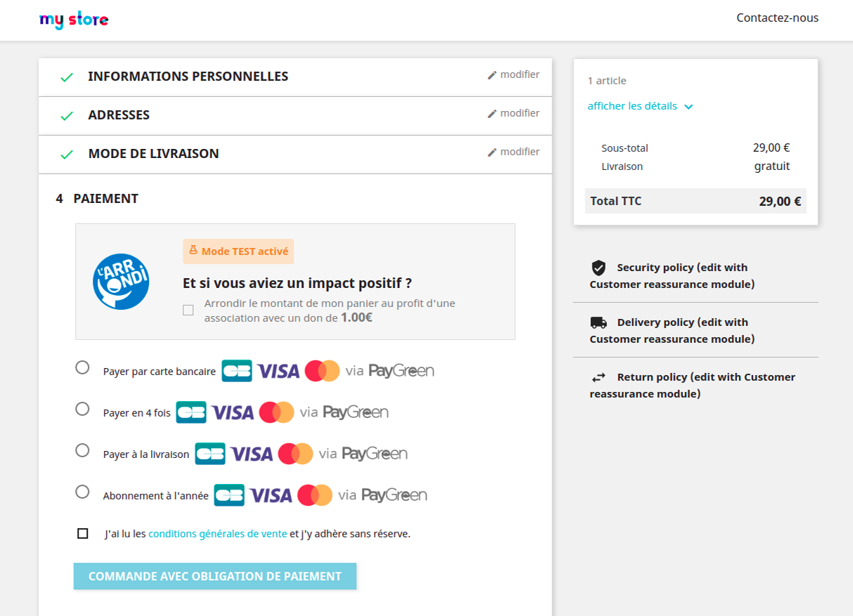853x616 pixels.
Task: Enable the 1.00€ donation rounding checkbox
Action: click(188, 310)
